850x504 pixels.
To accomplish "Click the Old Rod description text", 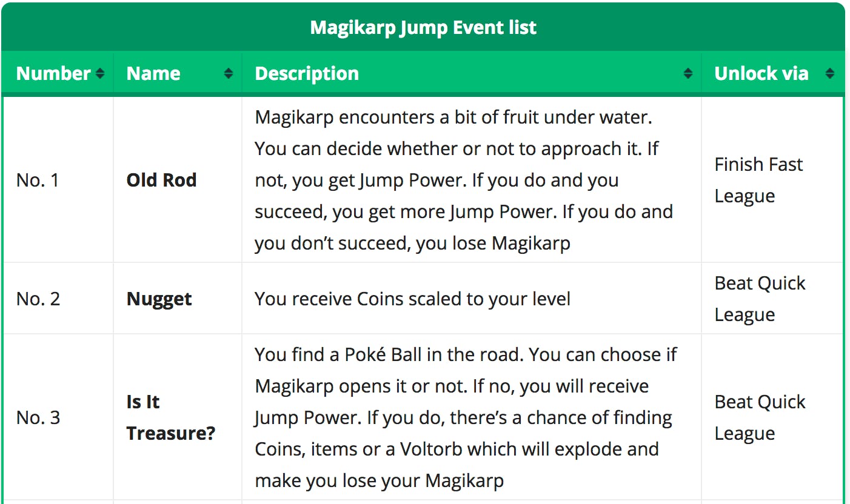I will tap(464, 180).
